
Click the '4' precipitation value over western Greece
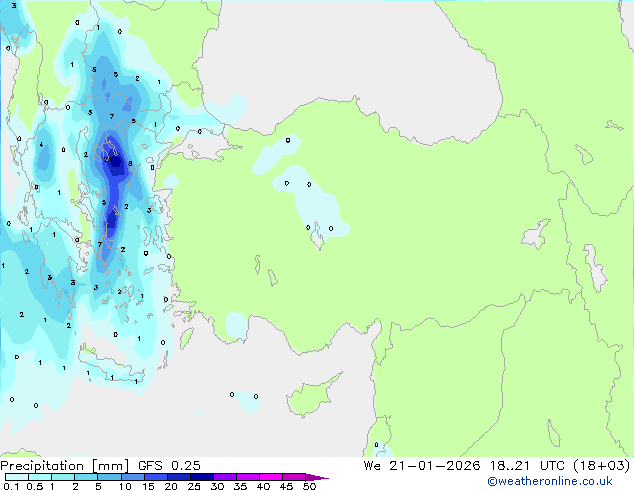pos(41,144)
